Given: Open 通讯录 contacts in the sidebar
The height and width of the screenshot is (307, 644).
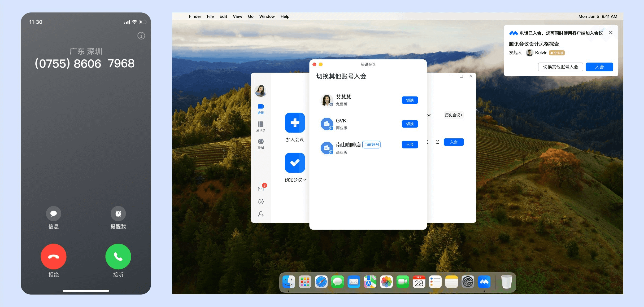Looking at the screenshot, I should tap(261, 126).
